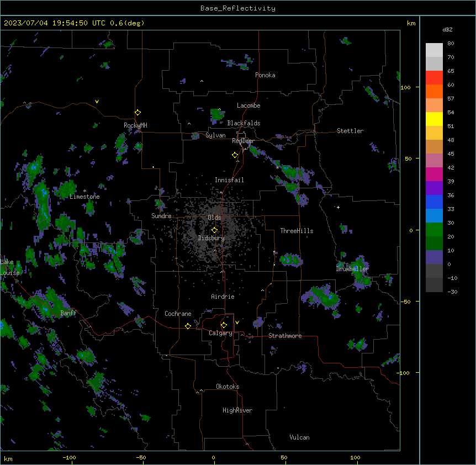Click the yellow v marker right of Calgary diamond

[237, 323]
